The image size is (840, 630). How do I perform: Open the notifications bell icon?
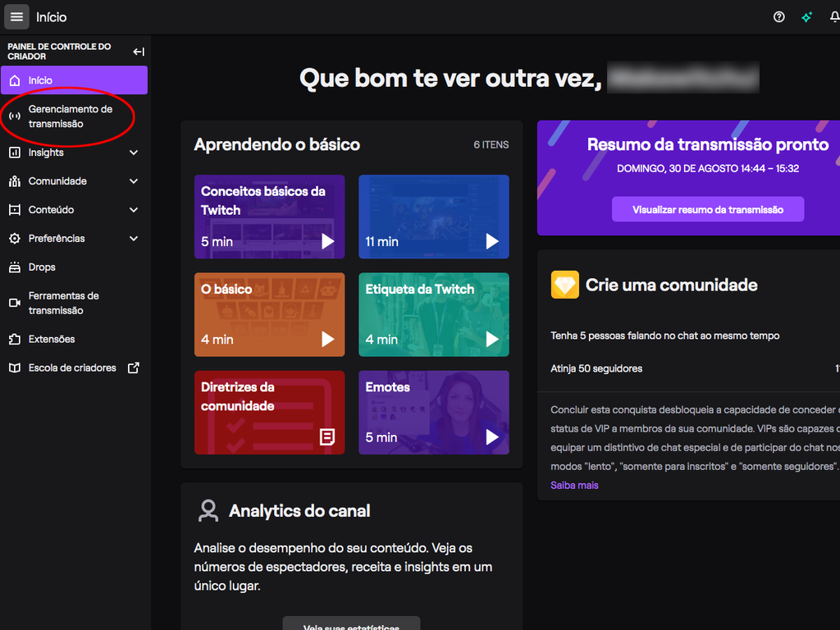coord(834,17)
